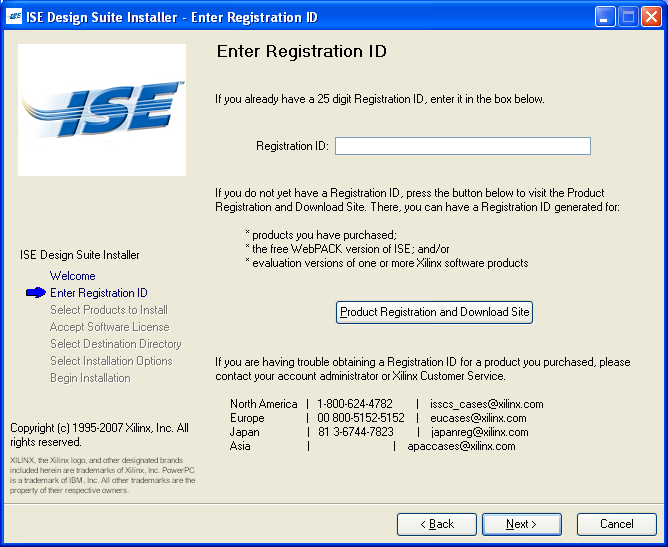Screen dimensions: 668x547
Task: Open Product Registration and Download Site
Action: [434, 312]
